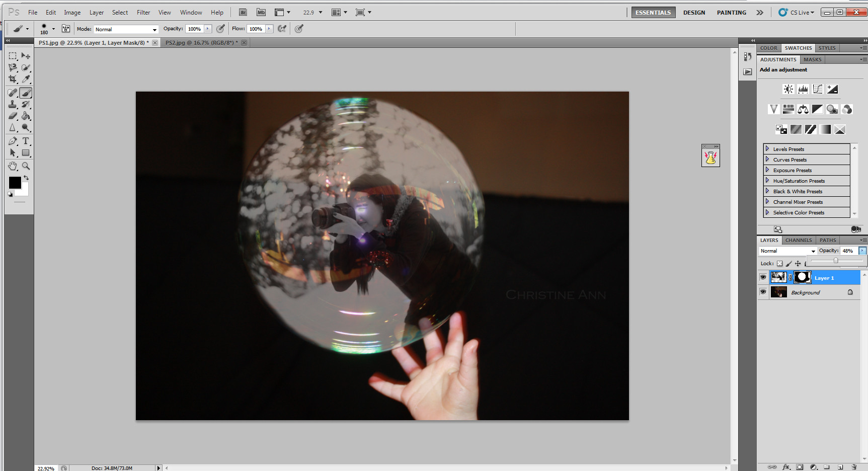Switch to the Painting workspace

point(732,13)
